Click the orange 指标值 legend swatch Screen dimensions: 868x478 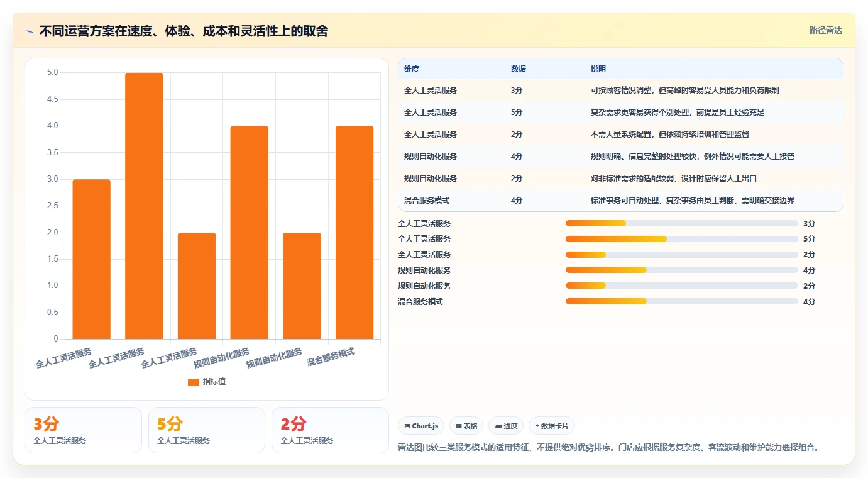point(194,382)
